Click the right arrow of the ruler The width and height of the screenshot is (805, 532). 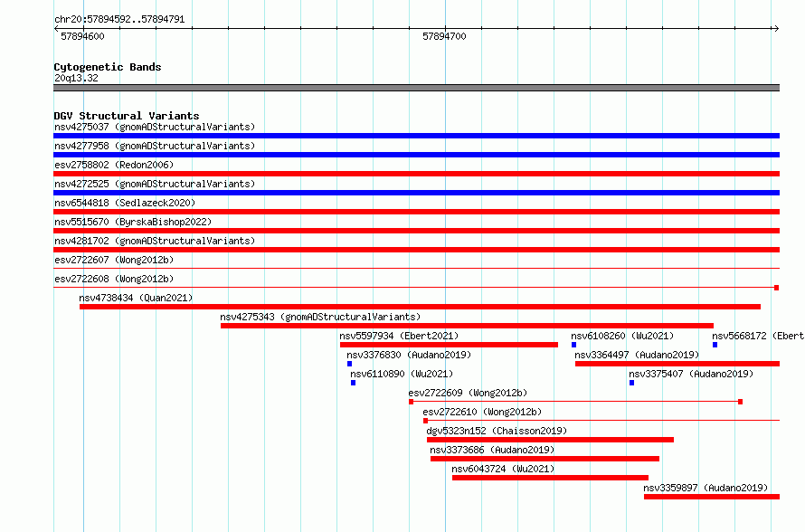776,29
